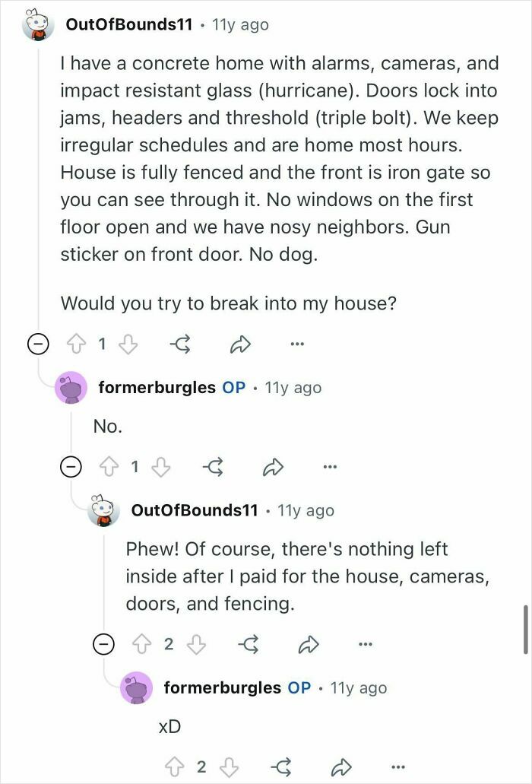The width and height of the screenshot is (532, 784).
Task: Collapse formerburgles' "No." reply thread
Action: (70, 467)
